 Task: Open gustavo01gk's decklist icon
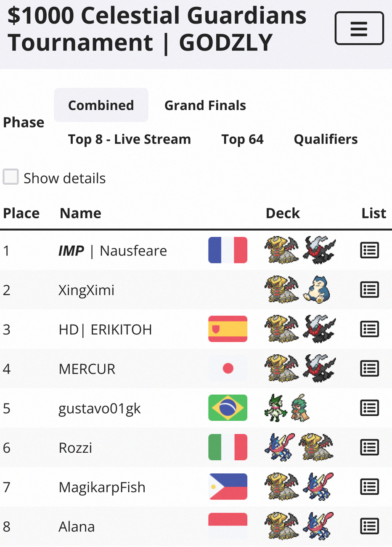pyautogui.click(x=369, y=408)
